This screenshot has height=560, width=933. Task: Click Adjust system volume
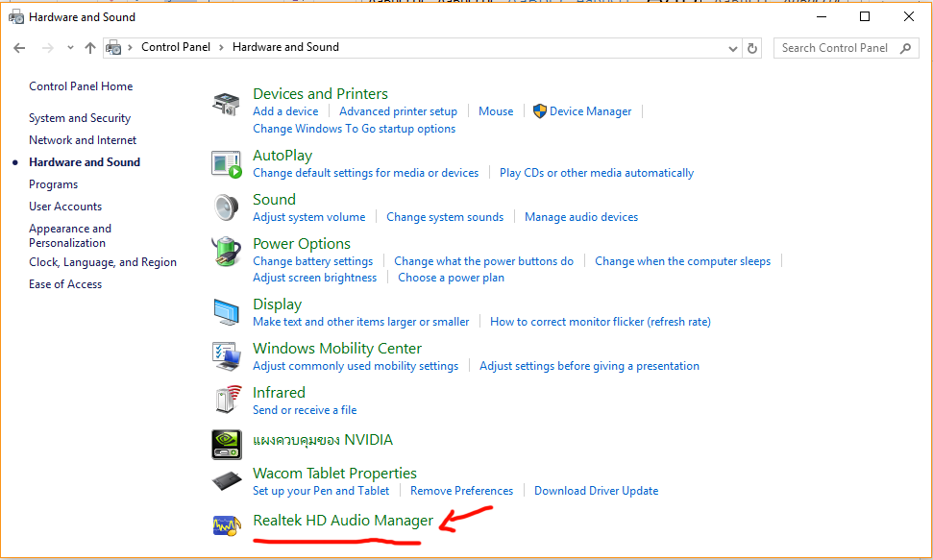[x=309, y=217]
